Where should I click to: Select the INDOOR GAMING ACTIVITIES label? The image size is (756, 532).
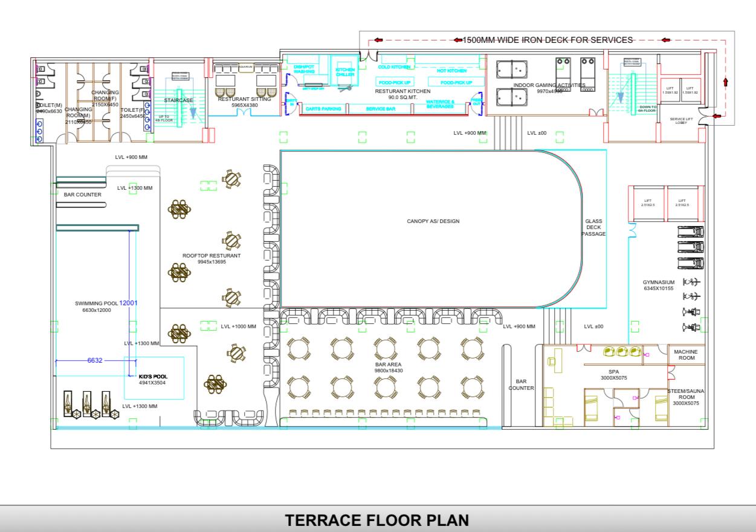coord(549,85)
